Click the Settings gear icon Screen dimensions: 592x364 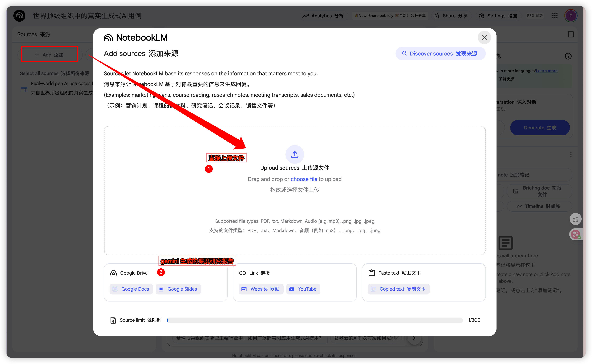[x=481, y=16]
